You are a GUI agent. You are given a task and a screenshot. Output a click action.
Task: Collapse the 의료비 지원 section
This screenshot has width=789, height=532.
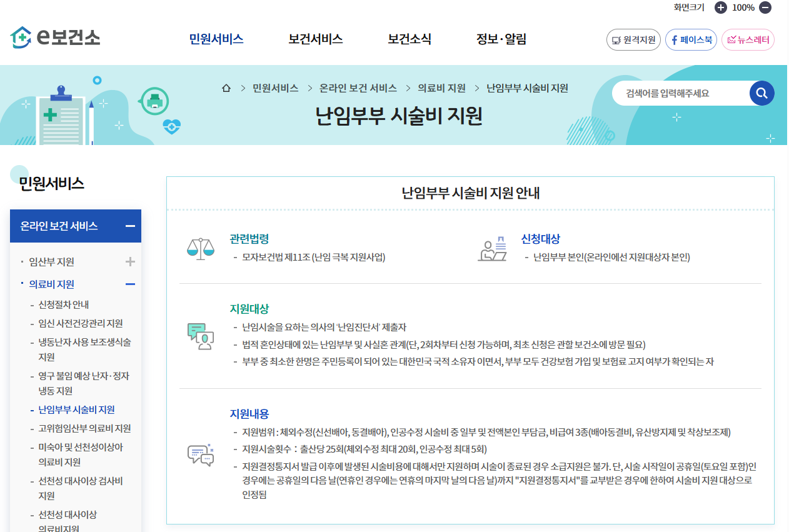coord(130,284)
